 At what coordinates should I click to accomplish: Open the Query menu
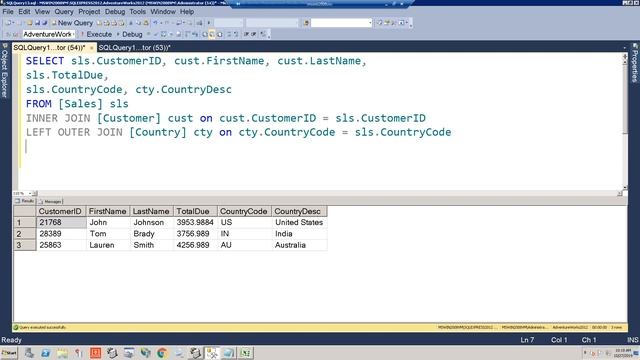tap(64, 11)
